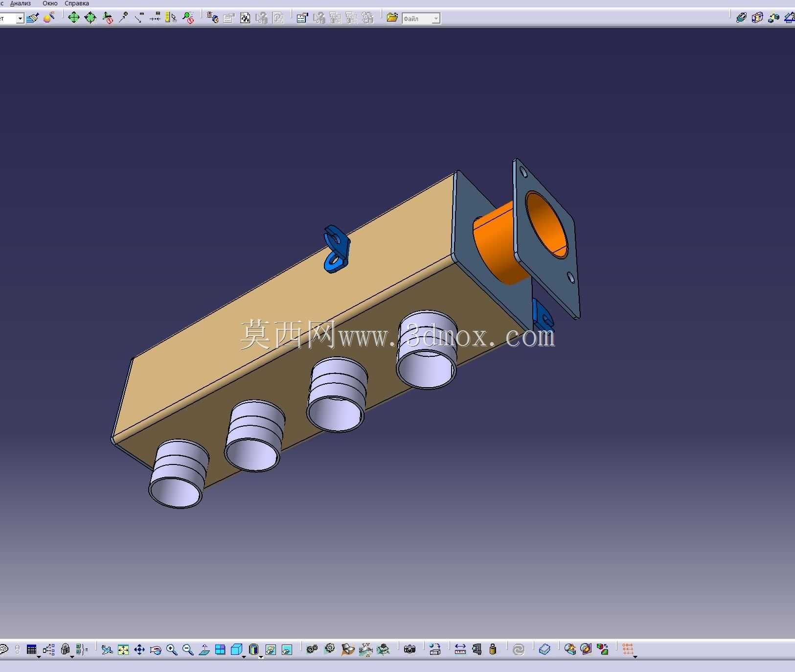The width and height of the screenshot is (795, 672).
Task: Click the axis with red stop icon
Action: coord(108,18)
